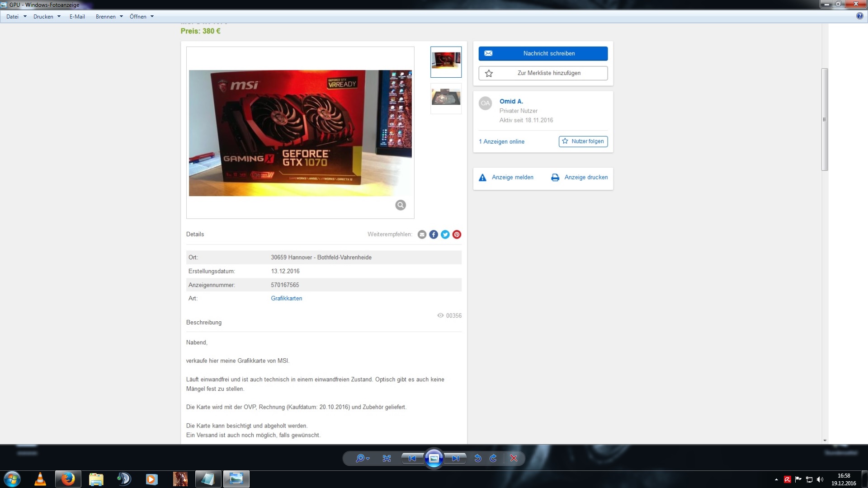
Task: Delete the photo with red X icon
Action: pyautogui.click(x=514, y=458)
